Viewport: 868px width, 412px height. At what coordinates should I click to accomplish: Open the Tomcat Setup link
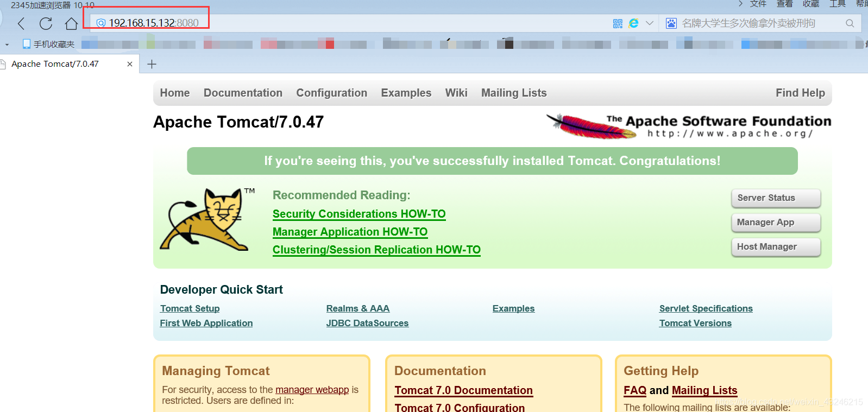190,308
